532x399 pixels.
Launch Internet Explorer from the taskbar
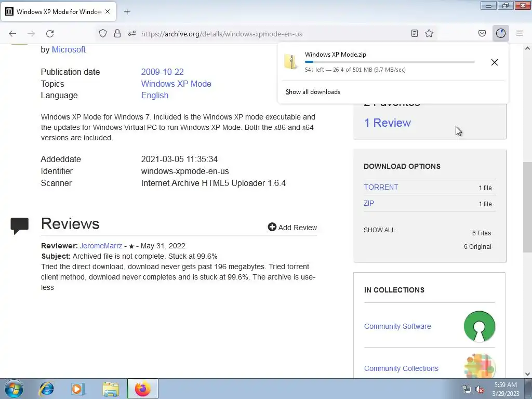click(46, 389)
